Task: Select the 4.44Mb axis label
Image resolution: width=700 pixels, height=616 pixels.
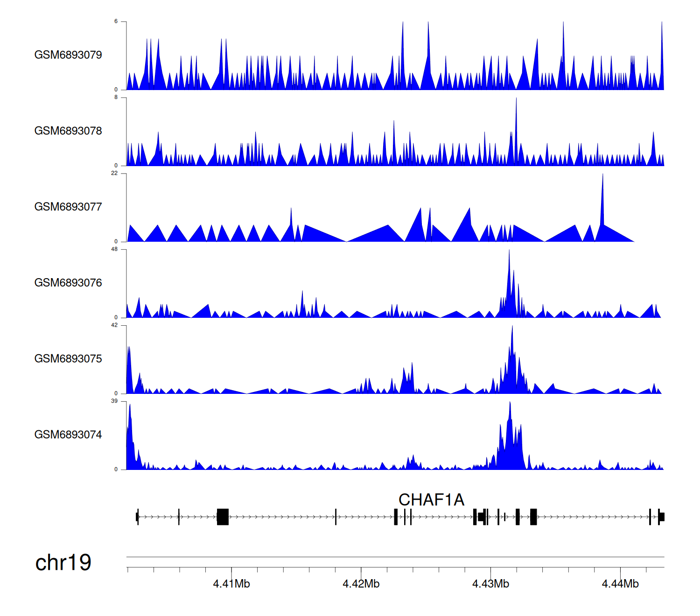Action: point(620,584)
